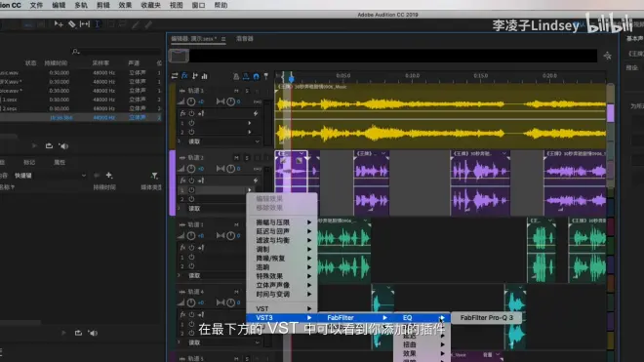Screen dimensions: 644x362
Task: Click the yellow music clip in 轨道 1
Action: pos(440,117)
